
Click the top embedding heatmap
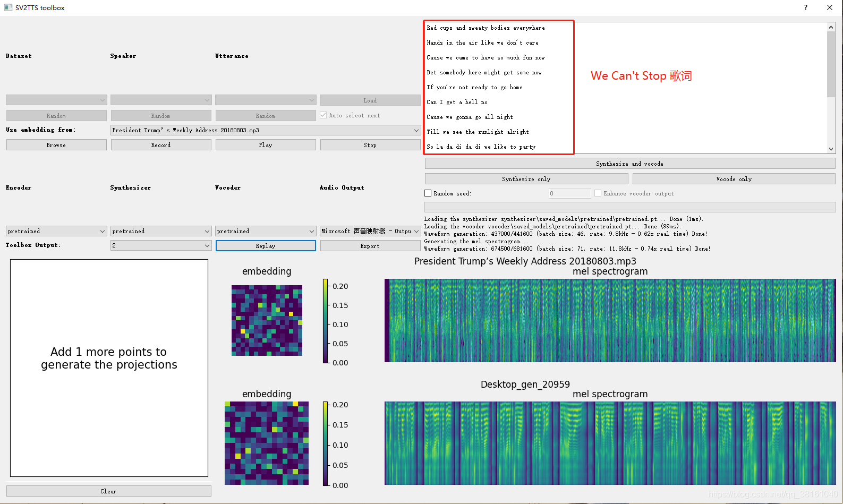[267, 320]
